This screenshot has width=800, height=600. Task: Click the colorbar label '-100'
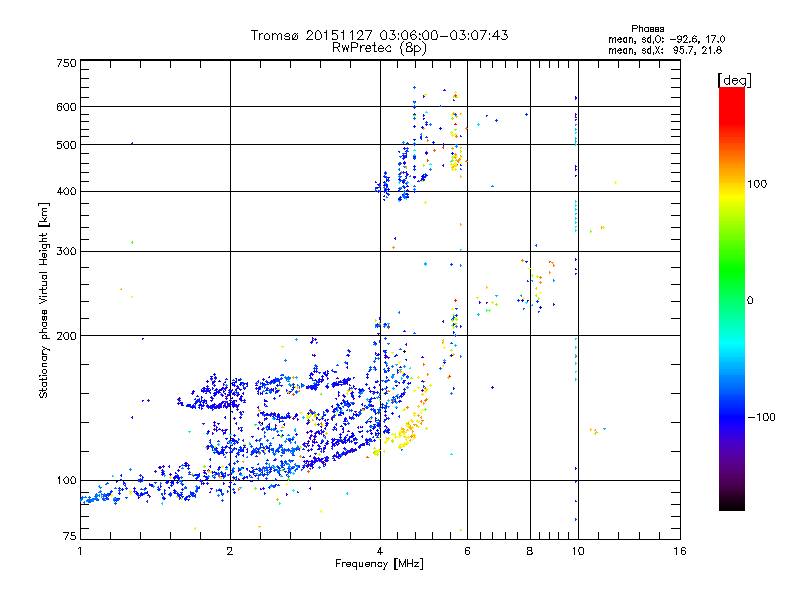tap(762, 417)
